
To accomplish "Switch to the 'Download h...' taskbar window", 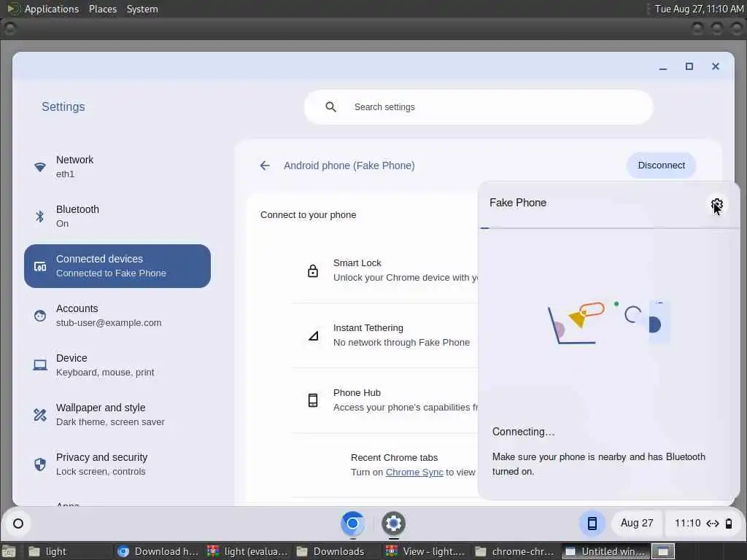I will (x=159, y=551).
